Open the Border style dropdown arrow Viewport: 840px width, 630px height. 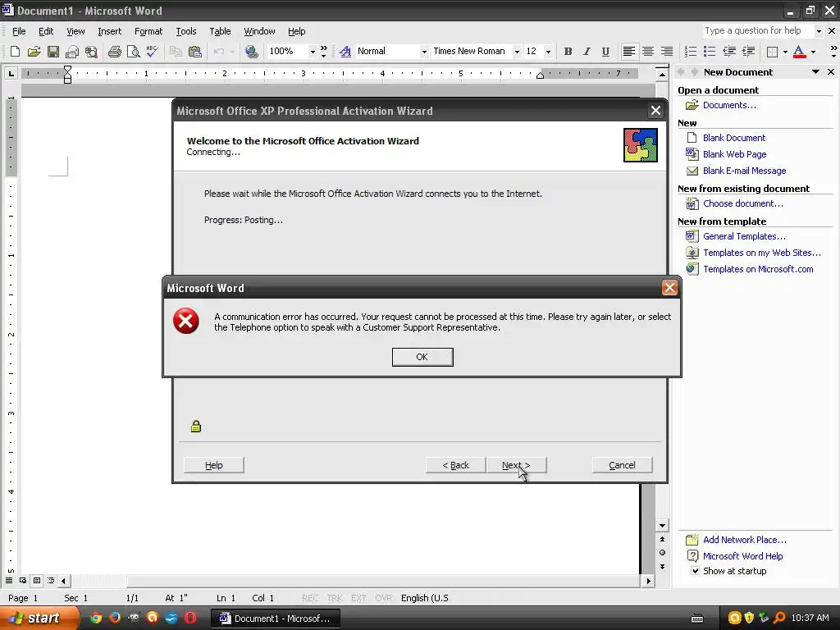pyautogui.click(x=785, y=52)
